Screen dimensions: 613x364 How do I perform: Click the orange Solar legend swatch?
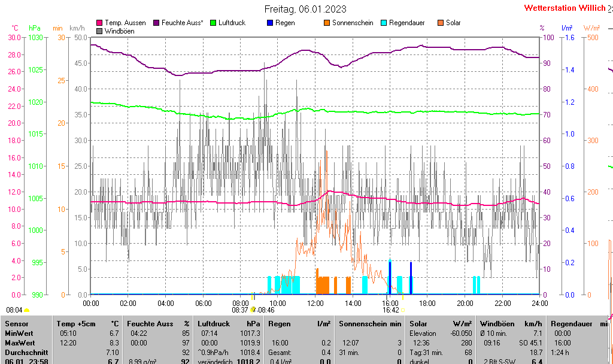[441, 23]
